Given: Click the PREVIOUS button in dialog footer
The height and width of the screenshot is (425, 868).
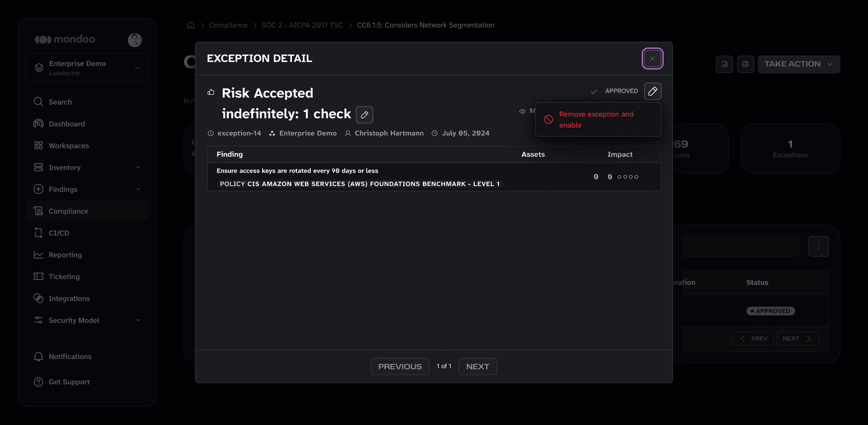Looking at the screenshot, I should pos(400,366).
